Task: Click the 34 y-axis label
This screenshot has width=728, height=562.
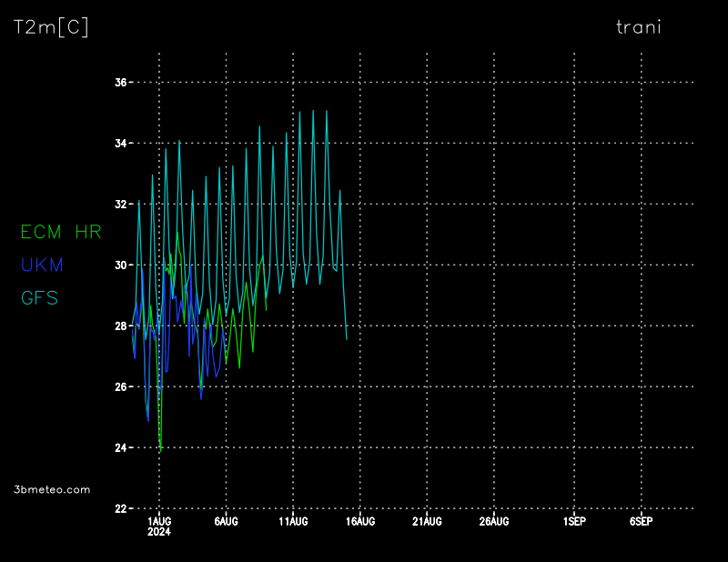Action: tap(120, 144)
